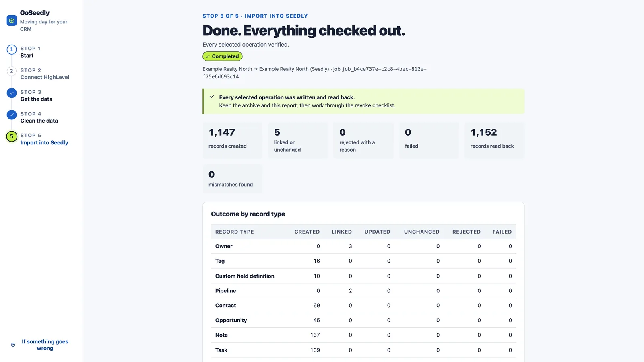Click the 0 rejected with a reason card
The height and width of the screenshot is (362, 644).
[363, 140]
